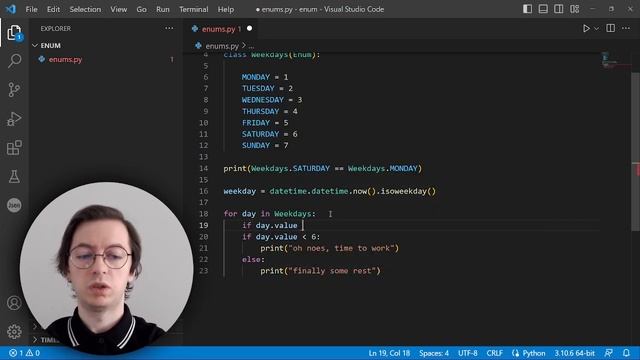The width and height of the screenshot is (640, 360).
Task: Toggle the secondary side bar
Action: point(558,9)
